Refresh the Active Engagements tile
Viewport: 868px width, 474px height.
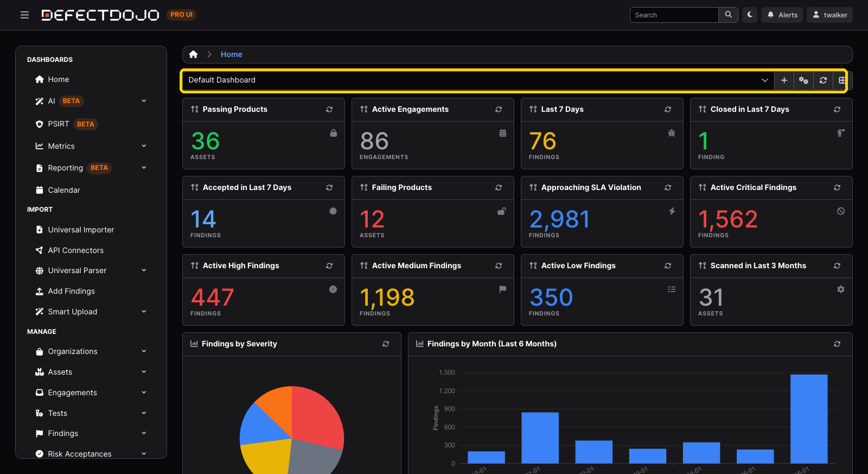click(499, 109)
